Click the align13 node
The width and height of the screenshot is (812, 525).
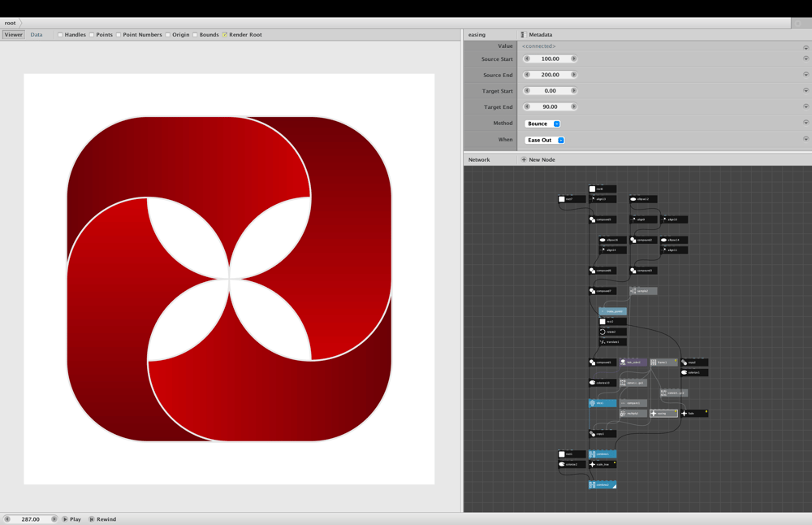click(603, 199)
